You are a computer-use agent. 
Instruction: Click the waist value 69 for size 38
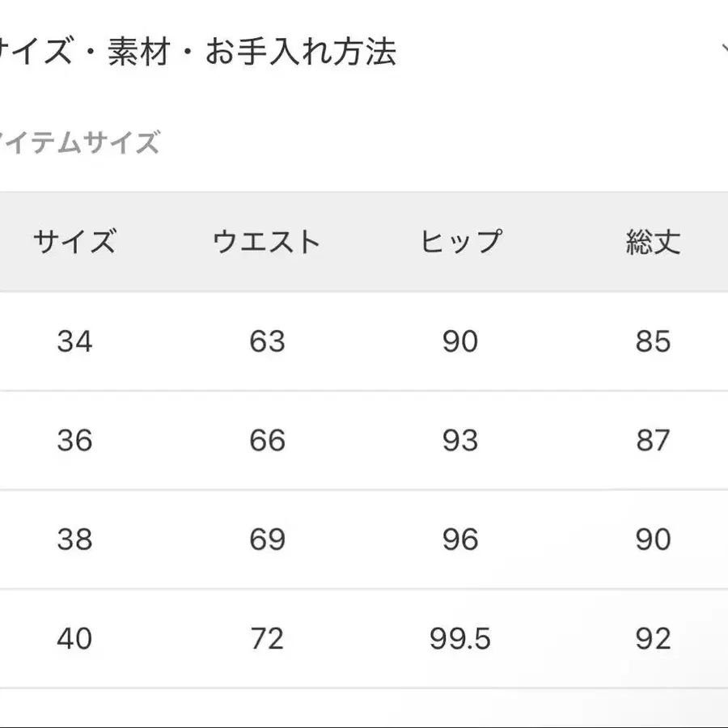pos(267,538)
